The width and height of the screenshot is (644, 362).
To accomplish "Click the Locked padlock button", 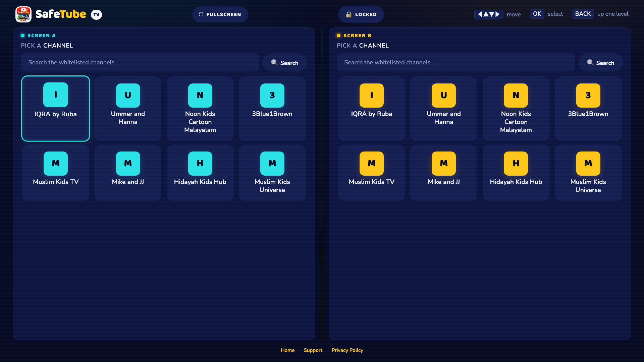I will click(361, 14).
